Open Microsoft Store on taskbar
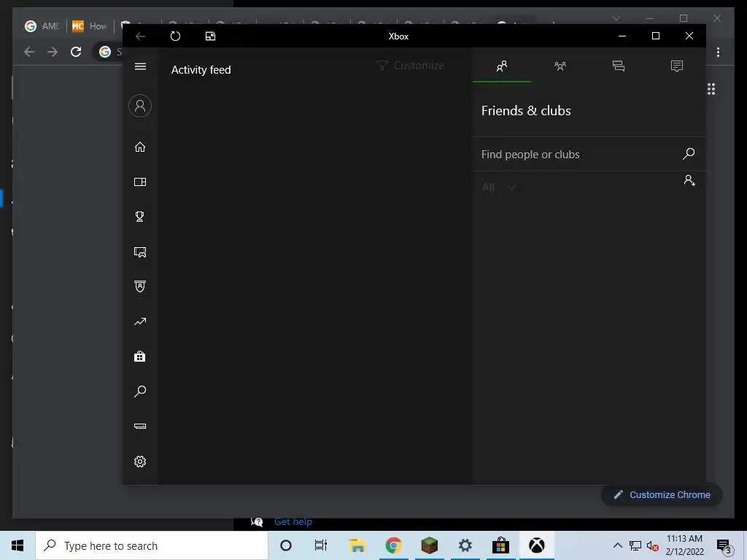The image size is (747, 560). [500, 545]
